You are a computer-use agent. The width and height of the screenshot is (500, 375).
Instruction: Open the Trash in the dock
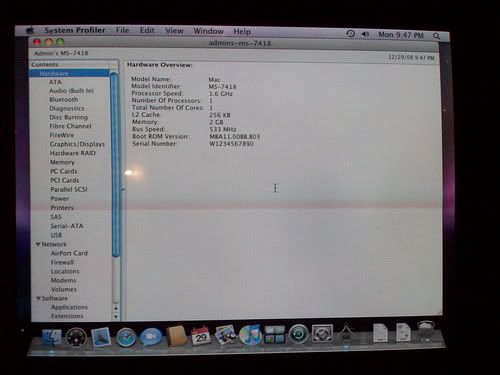click(x=425, y=331)
